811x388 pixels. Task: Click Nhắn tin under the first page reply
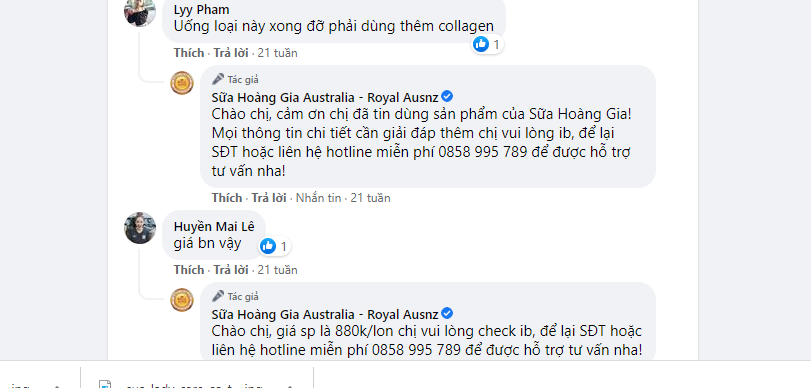point(319,198)
